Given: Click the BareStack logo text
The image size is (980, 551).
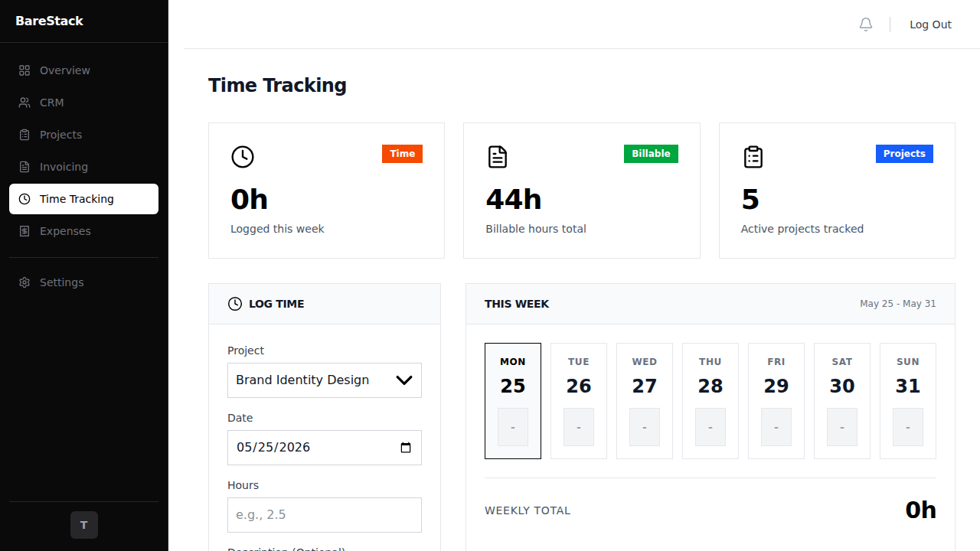Looking at the screenshot, I should (49, 21).
